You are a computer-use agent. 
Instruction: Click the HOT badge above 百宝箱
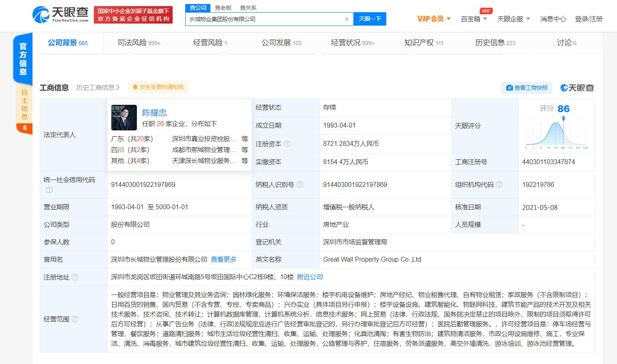click(x=486, y=11)
